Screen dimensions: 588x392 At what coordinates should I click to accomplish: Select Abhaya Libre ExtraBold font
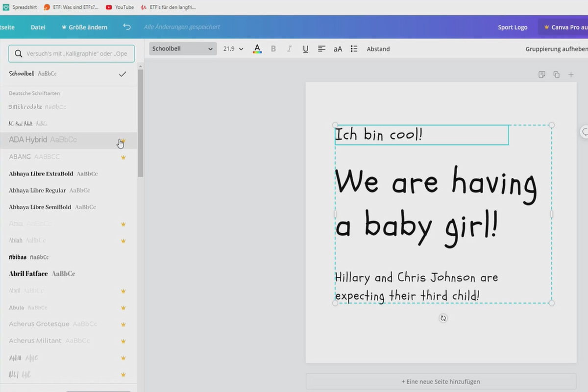tap(69, 173)
